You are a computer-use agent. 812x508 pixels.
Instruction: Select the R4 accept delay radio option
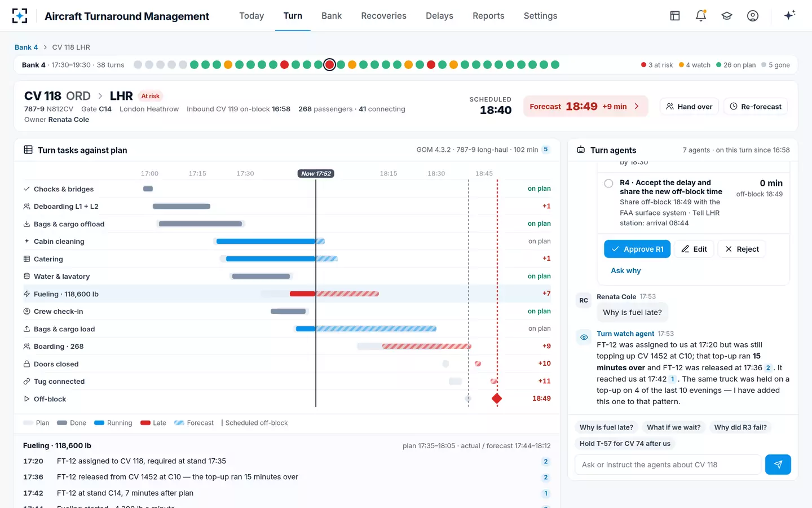click(608, 183)
